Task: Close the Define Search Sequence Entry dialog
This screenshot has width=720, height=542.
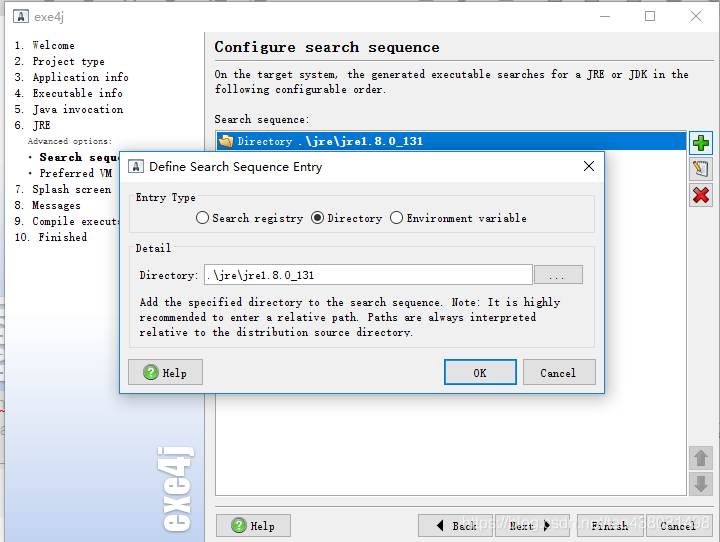Action: [x=589, y=166]
